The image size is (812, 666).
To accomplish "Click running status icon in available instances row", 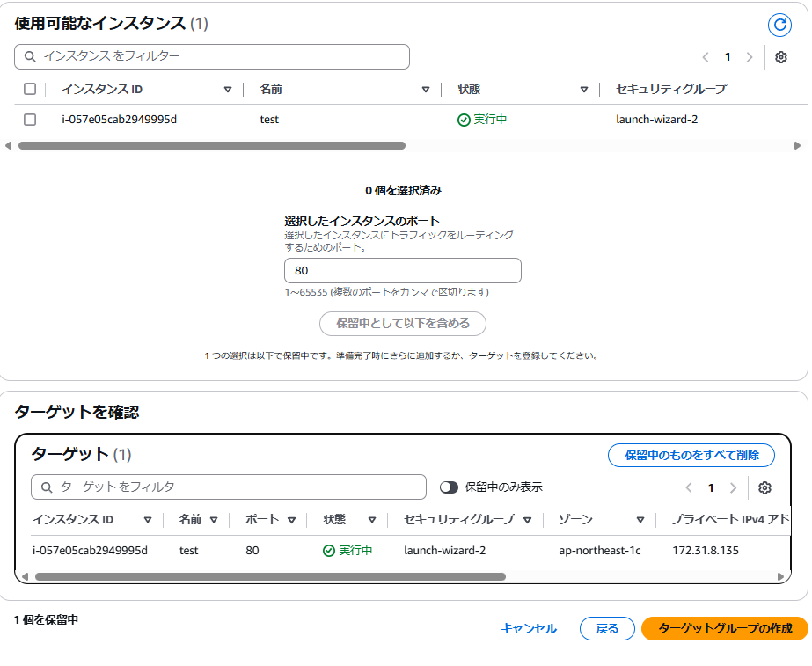I will pyautogui.click(x=464, y=121).
